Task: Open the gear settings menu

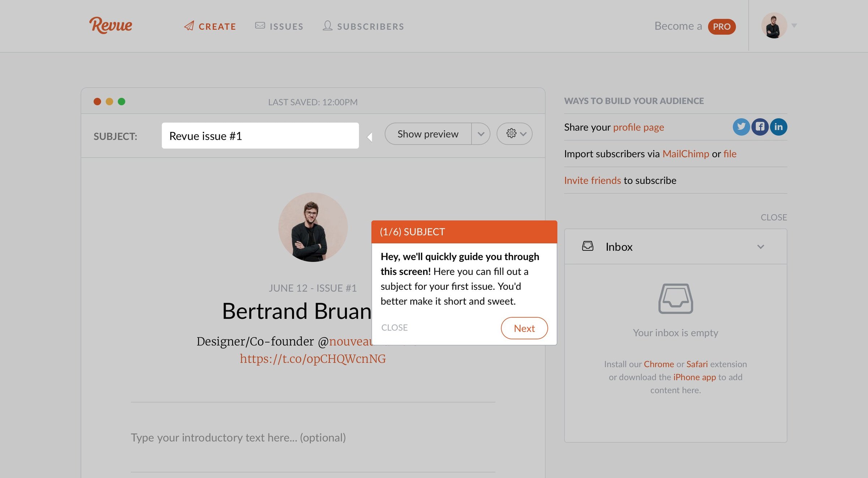Action: pyautogui.click(x=514, y=134)
